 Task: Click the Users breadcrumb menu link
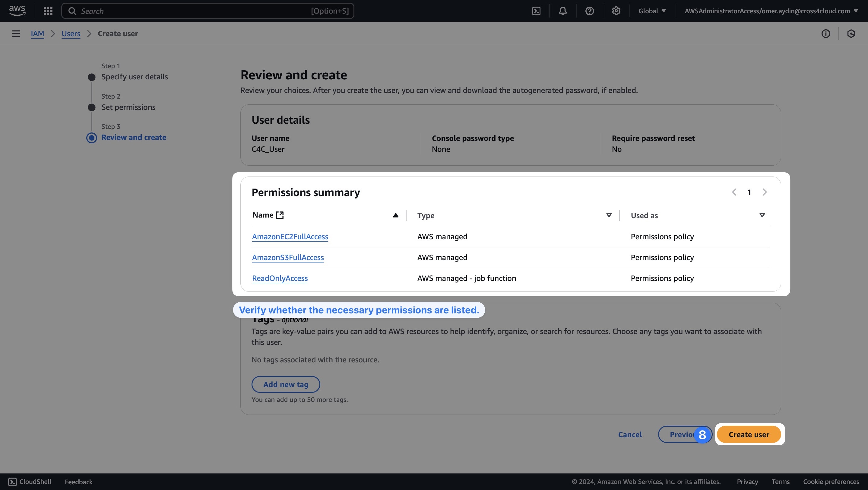[x=70, y=33]
